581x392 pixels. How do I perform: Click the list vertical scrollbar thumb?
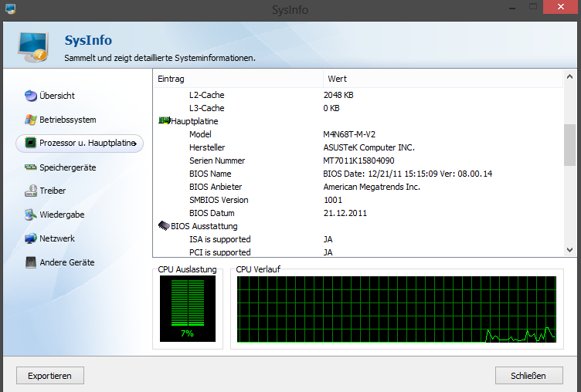point(569,145)
